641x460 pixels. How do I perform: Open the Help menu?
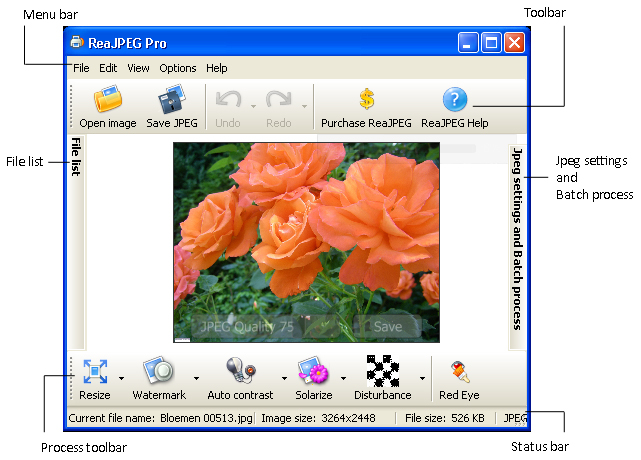pos(217,68)
